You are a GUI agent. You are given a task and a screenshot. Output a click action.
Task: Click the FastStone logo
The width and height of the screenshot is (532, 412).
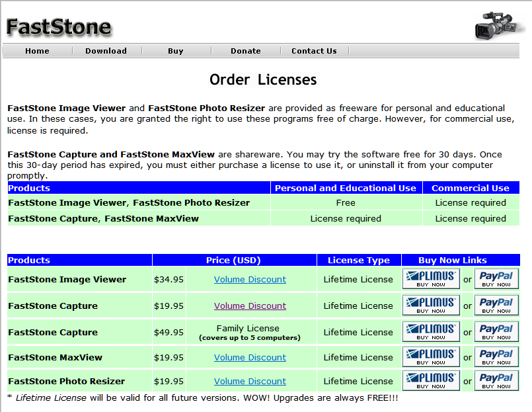pos(59,27)
